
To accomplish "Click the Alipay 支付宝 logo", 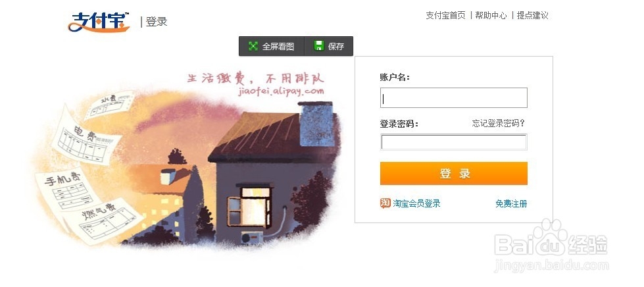I will [x=99, y=22].
